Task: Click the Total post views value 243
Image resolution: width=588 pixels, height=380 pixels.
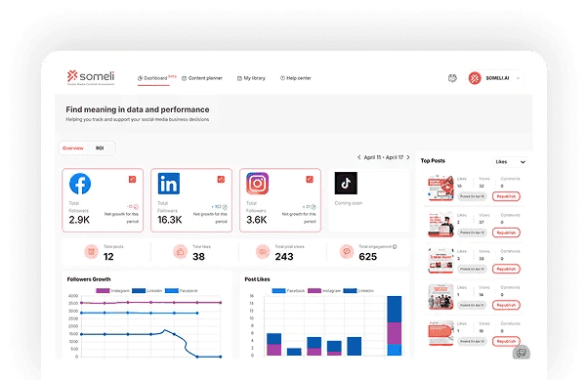Action: pyautogui.click(x=284, y=257)
